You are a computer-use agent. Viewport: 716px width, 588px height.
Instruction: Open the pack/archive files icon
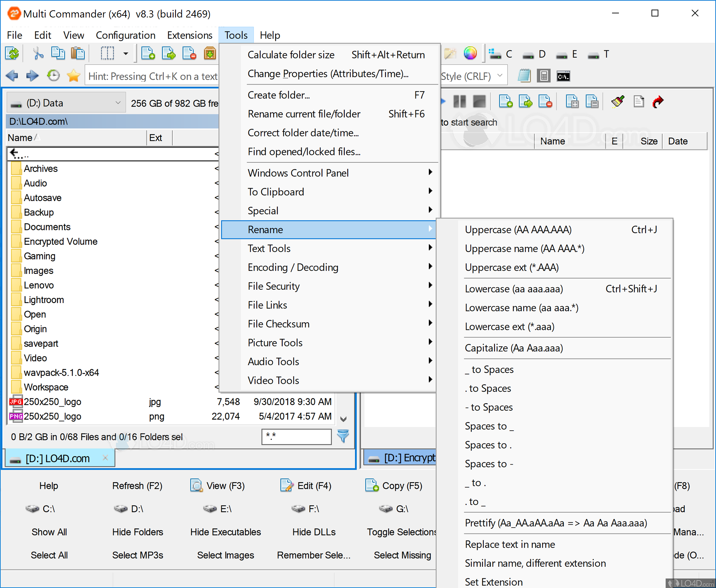click(210, 53)
